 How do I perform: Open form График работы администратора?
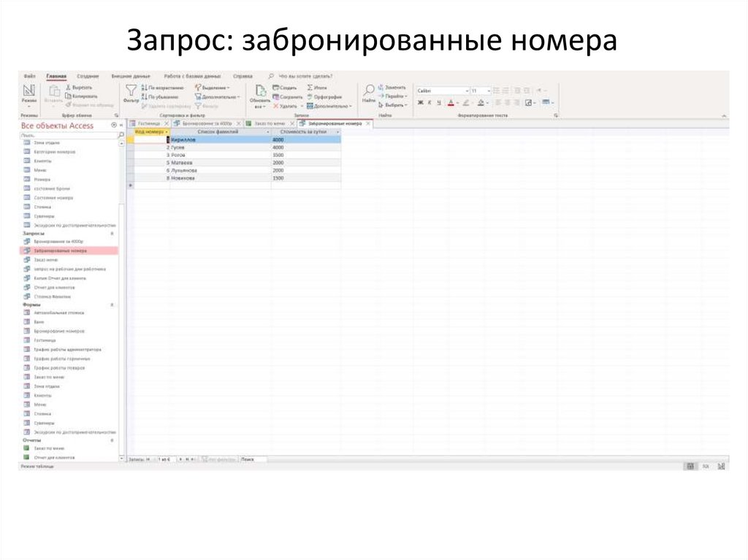tap(67, 350)
